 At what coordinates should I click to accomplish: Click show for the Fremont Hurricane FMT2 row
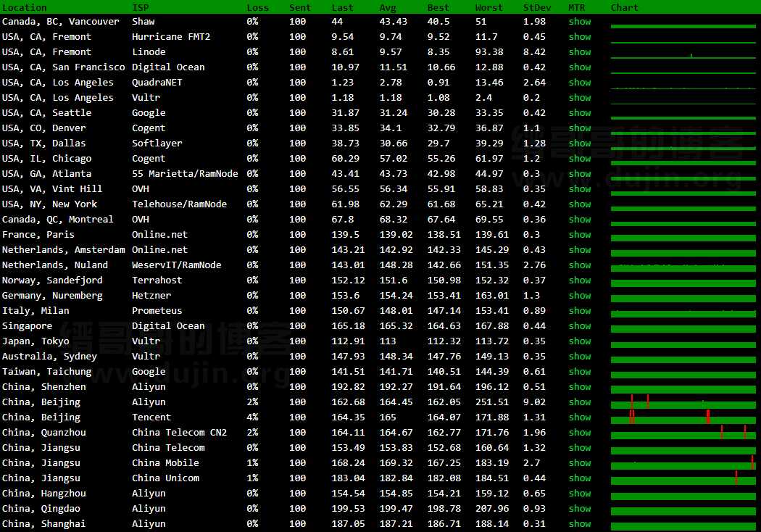tap(580, 36)
